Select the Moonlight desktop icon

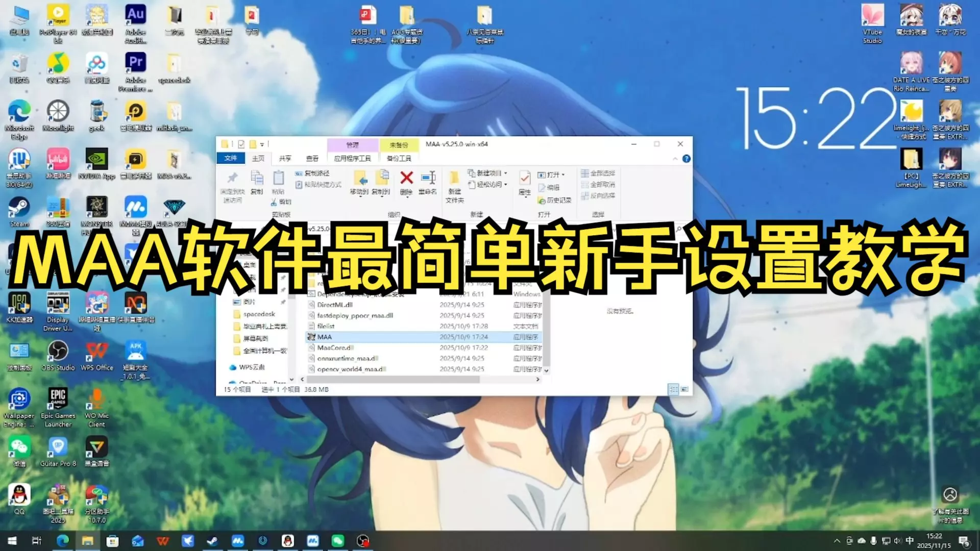pos(58,115)
